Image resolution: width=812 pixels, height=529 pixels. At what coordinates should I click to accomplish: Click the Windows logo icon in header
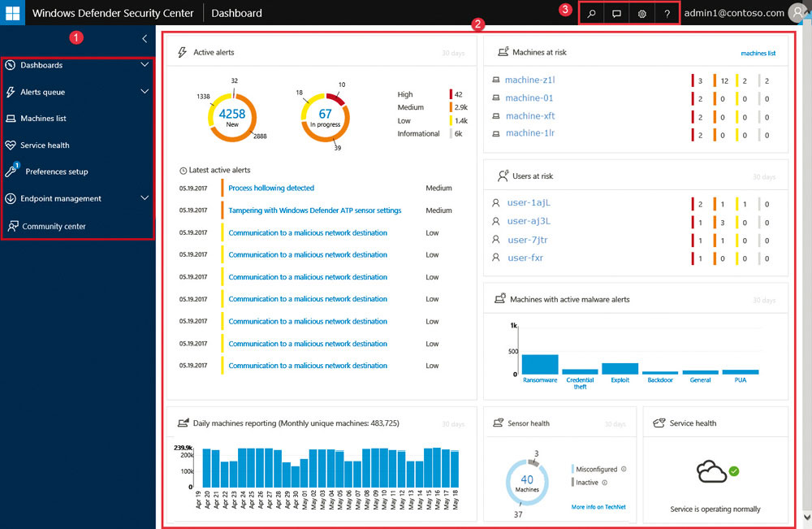[x=12, y=13]
